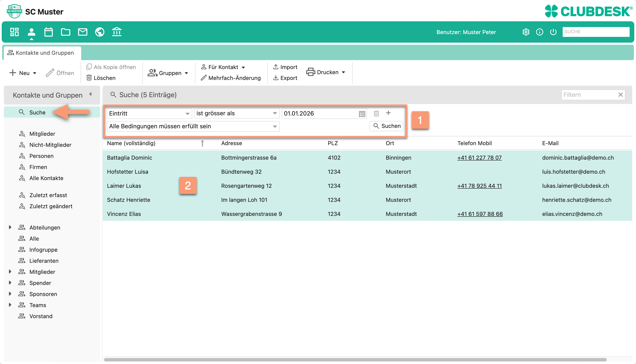Viewport: 636px width, 364px height.
Task: Call Laimer's number +41 78 925 44 11
Action: (x=479, y=186)
